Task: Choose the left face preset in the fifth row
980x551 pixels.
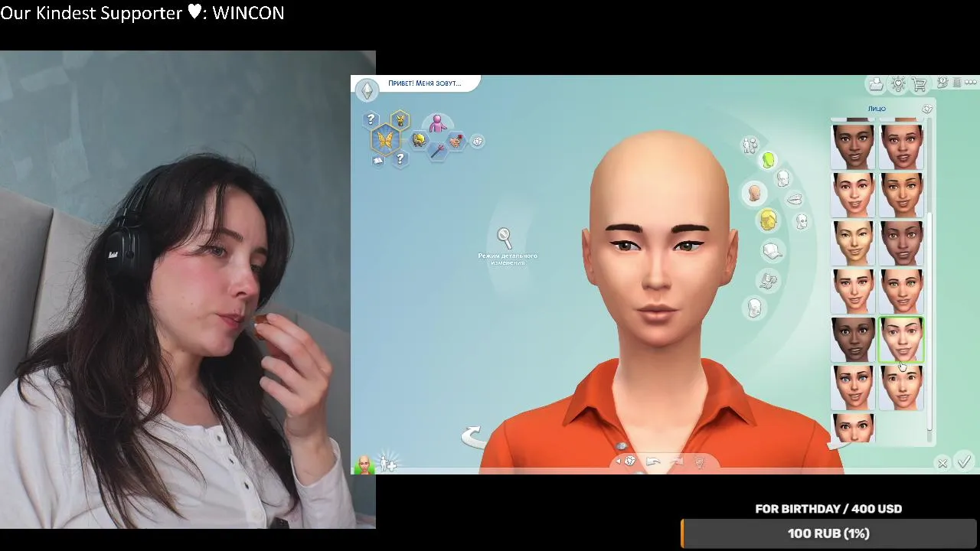Action: 853,340
